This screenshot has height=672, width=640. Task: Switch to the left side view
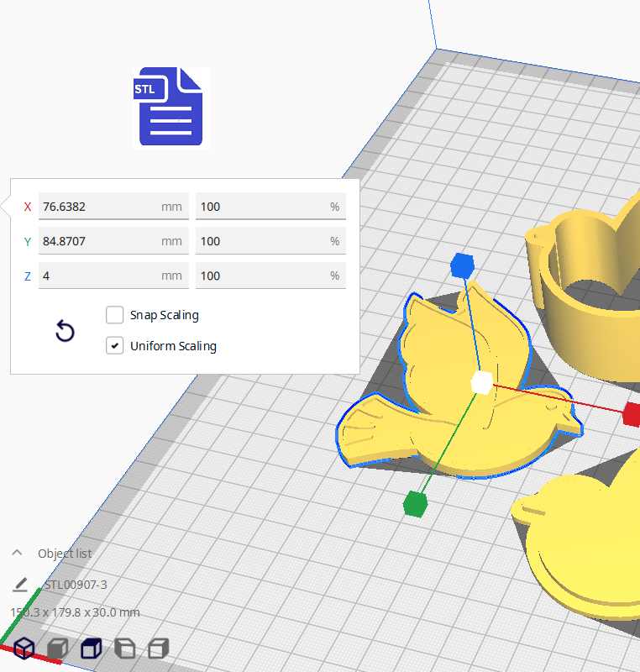coord(124,648)
